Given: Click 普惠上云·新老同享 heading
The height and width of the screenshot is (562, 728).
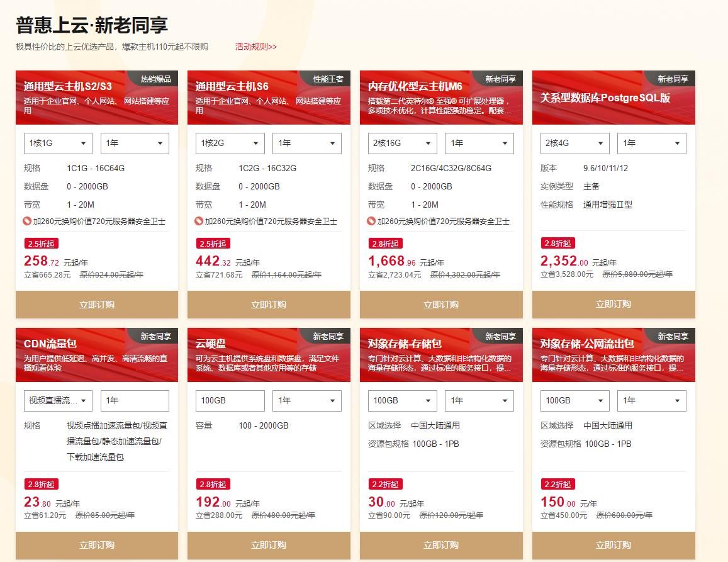Looking at the screenshot, I should pos(92,25).
